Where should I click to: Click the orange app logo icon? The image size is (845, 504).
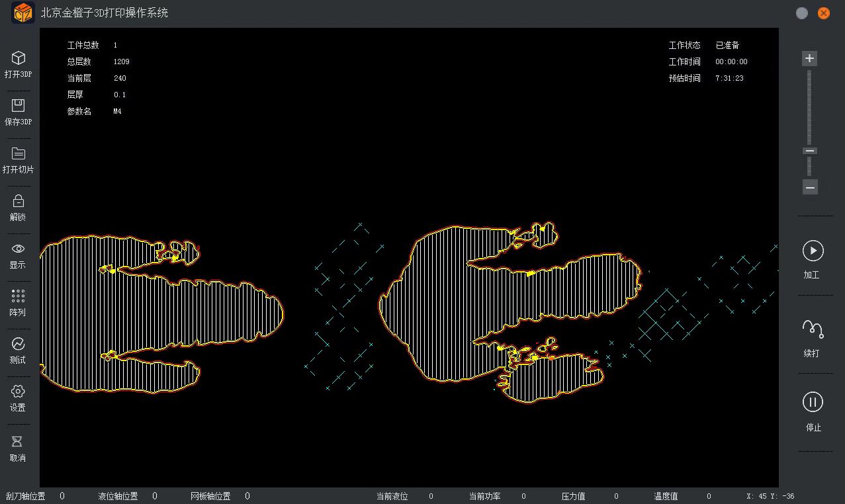coord(23,13)
